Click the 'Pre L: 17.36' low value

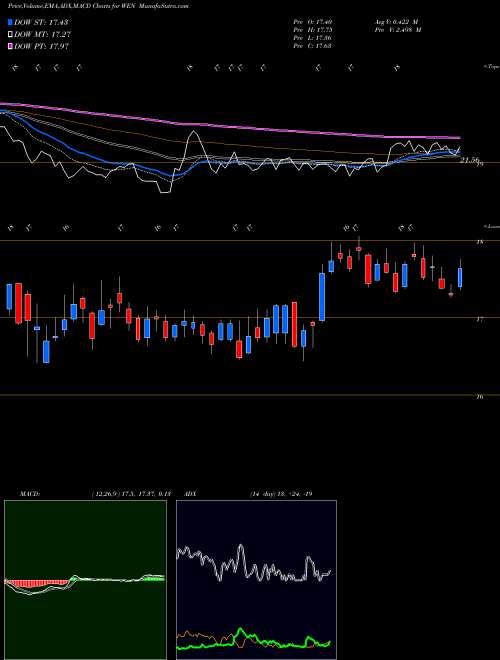tap(314, 38)
